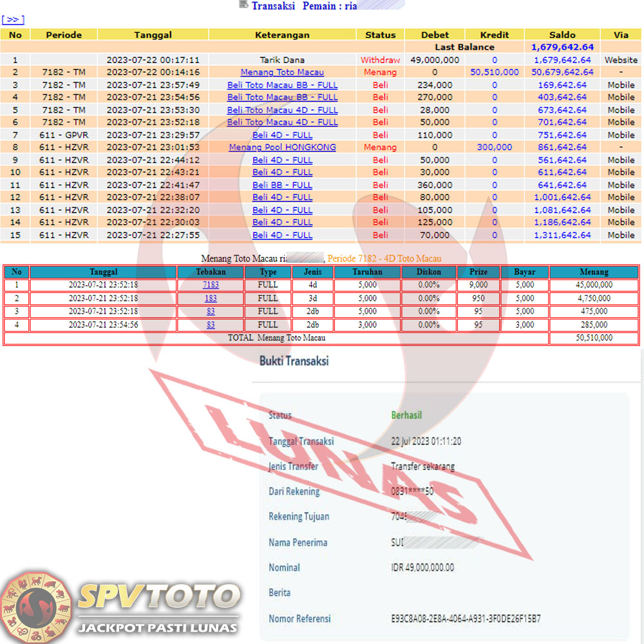The width and height of the screenshot is (644, 644).
Task: Click the SPVTOTO zodiac wheel logo
Action: [x=35, y=607]
